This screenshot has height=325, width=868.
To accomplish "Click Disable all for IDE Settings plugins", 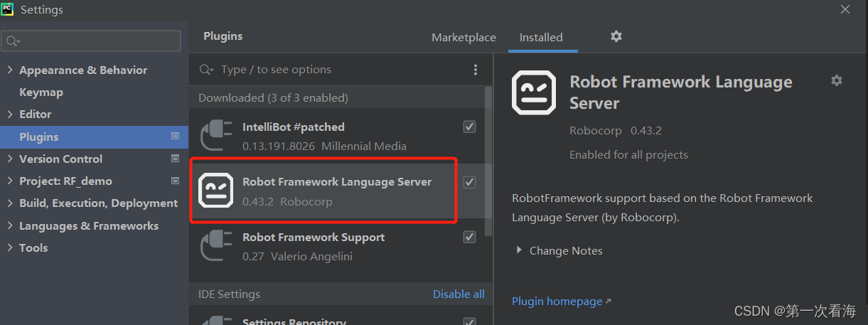I will [459, 294].
